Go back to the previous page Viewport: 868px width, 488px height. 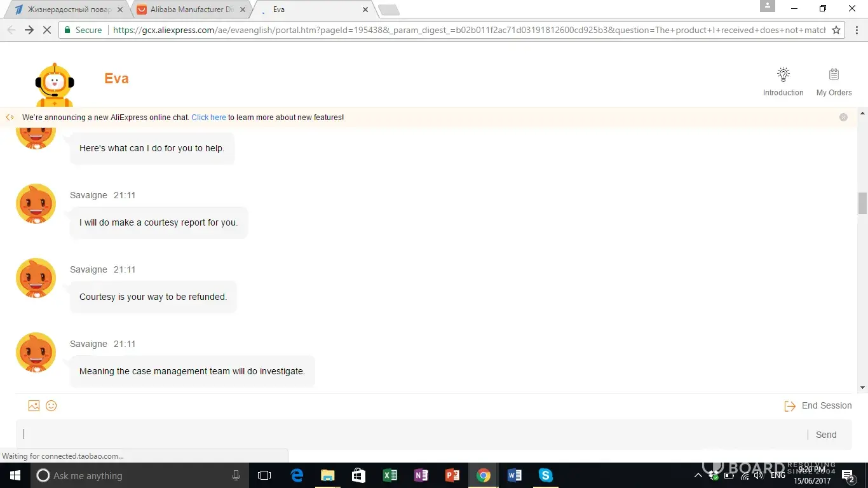(x=11, y=30)
